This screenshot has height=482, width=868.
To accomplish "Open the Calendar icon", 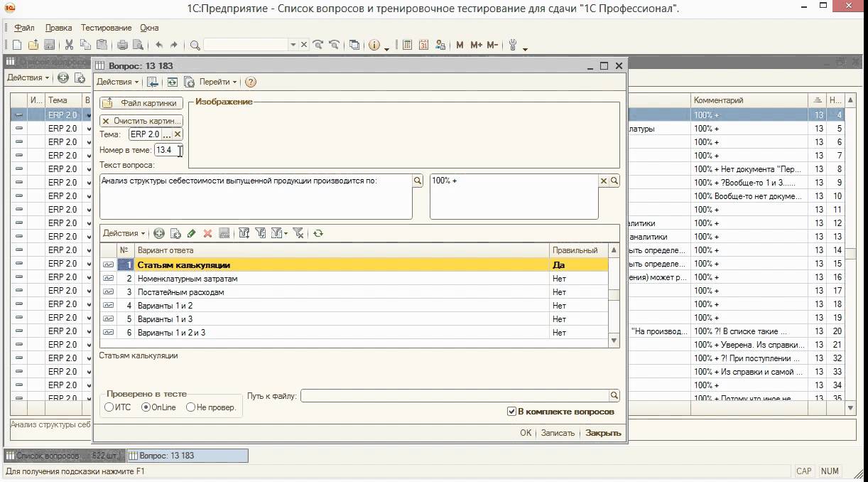I will click(x=423, y=45).
